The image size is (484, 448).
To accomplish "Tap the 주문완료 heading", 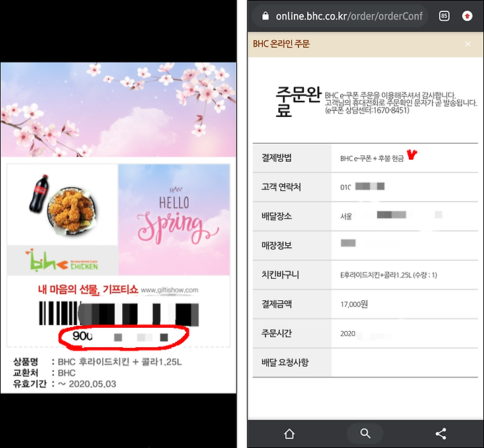I will click(298, 101).
